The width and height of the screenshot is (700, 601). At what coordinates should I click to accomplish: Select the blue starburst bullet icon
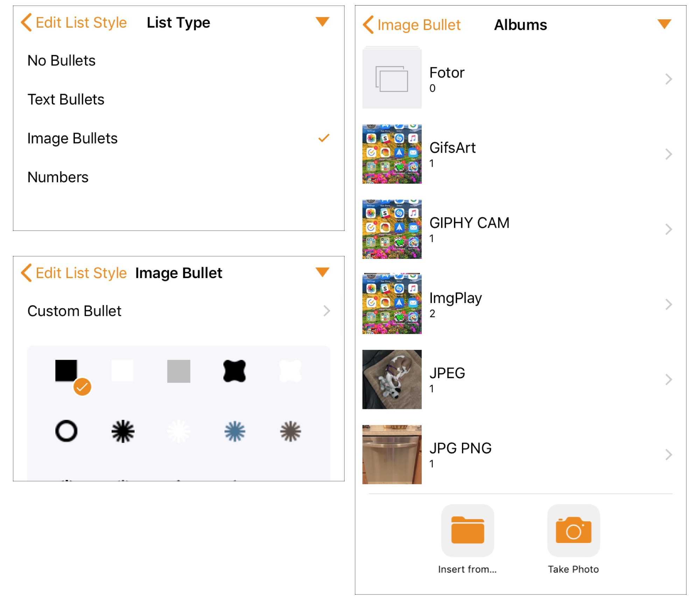[x=234, y=431]
